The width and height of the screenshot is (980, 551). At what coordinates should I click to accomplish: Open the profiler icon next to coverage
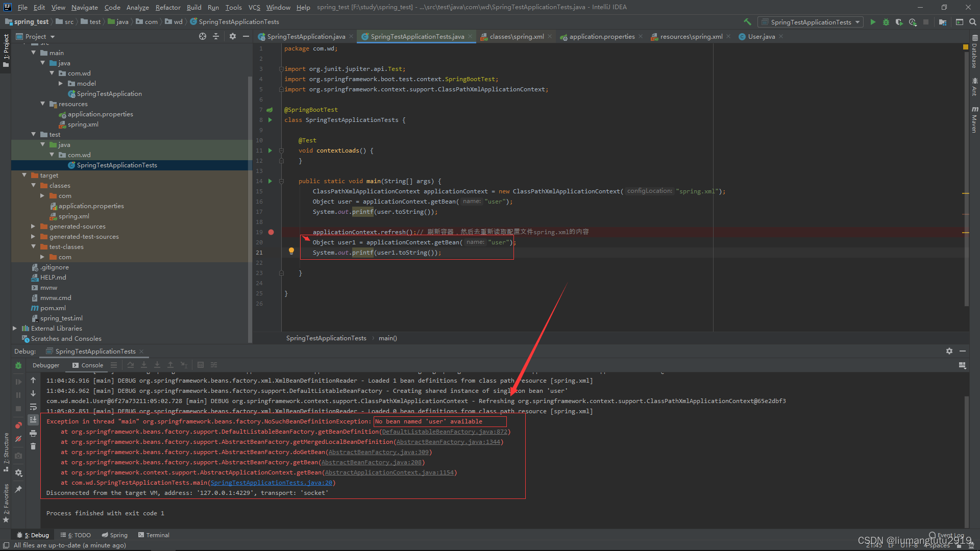(913, 22)
